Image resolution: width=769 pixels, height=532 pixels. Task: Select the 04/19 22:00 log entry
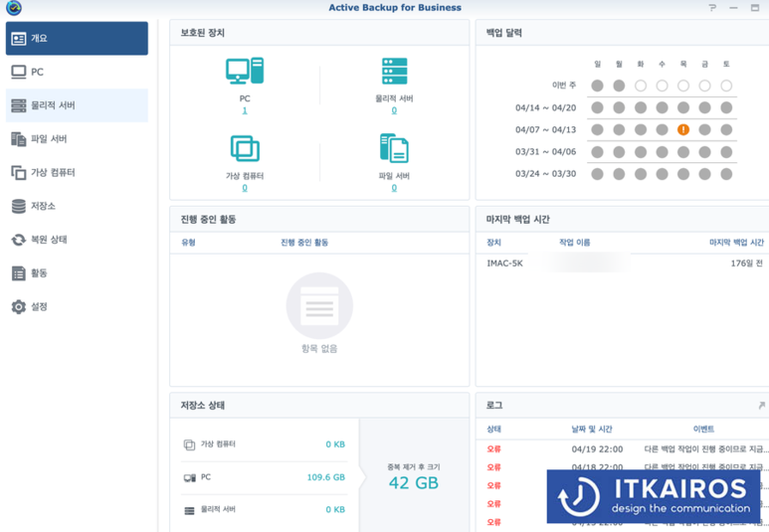(623, 449)
